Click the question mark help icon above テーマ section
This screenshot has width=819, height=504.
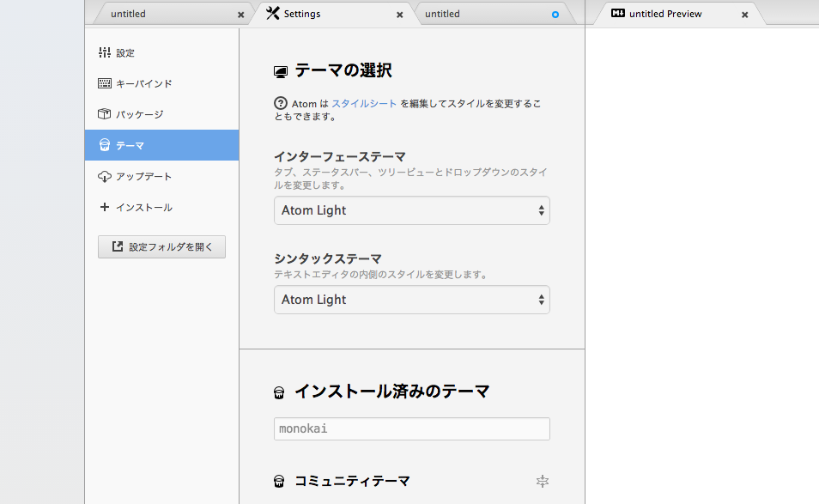pyautogui.click(x=281, y=103)
